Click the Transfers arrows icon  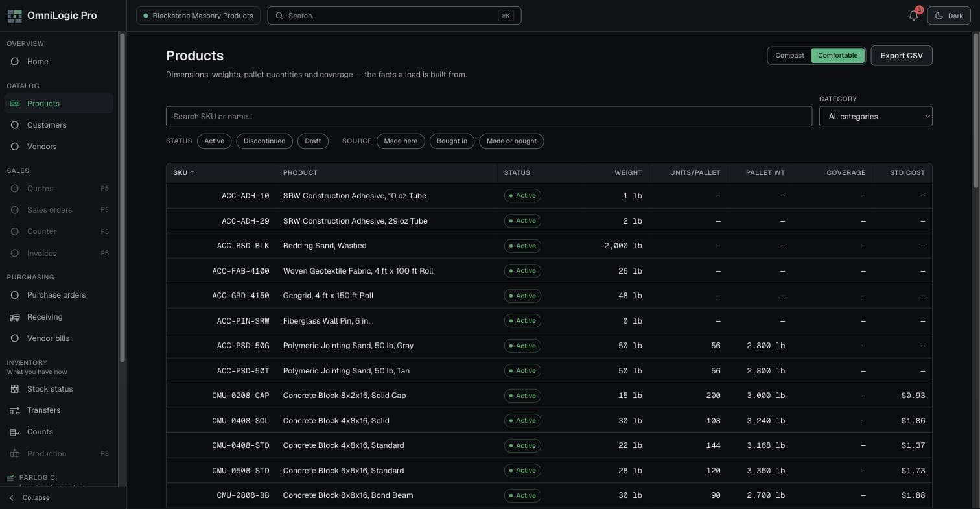[15, 410]
